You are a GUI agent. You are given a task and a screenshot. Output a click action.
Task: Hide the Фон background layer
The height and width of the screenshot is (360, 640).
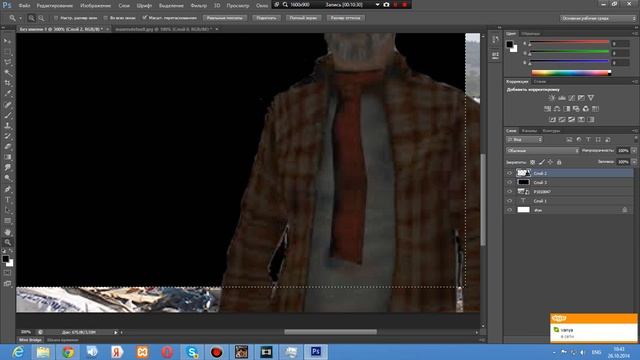(x=509, y=210)
